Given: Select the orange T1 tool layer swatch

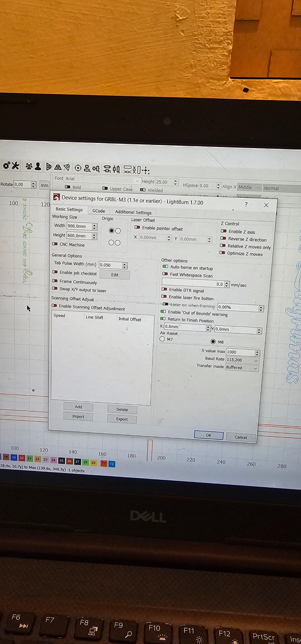Looking at the screenshot, I should coord(104,463).
